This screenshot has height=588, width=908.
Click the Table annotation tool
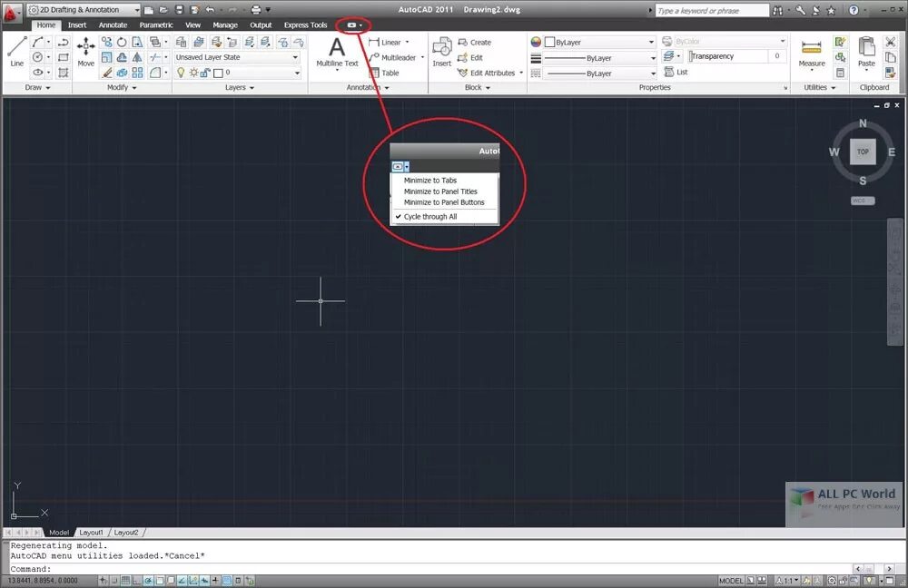tap(384, 73)
